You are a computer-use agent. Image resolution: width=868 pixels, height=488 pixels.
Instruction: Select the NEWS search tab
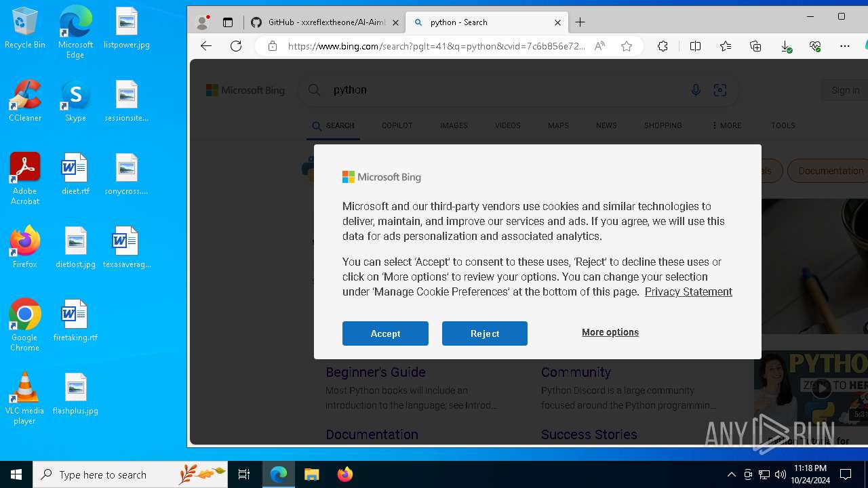pos(606,125)
